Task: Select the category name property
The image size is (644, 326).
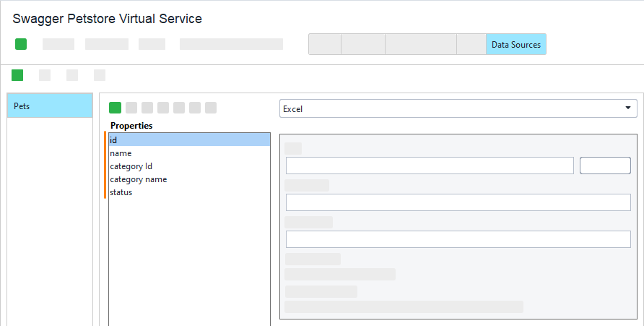Action: point(189,179)
